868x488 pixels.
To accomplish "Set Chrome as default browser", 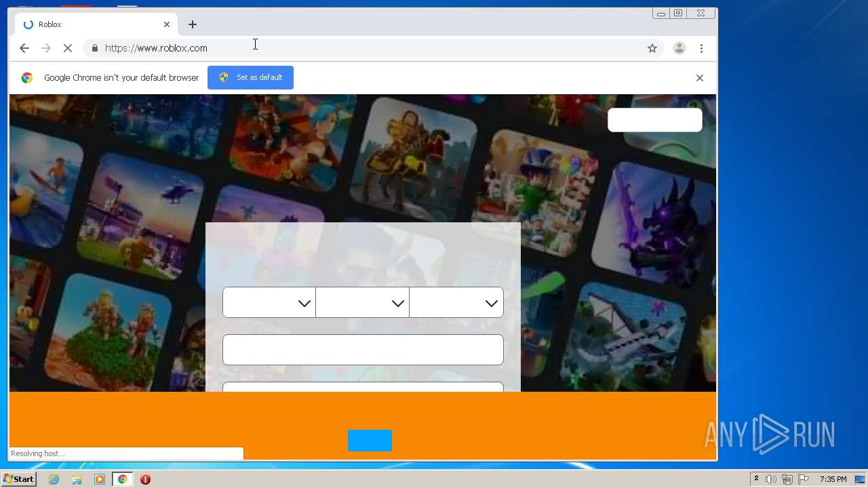I will pyautogui.click(x=250, y=77).
